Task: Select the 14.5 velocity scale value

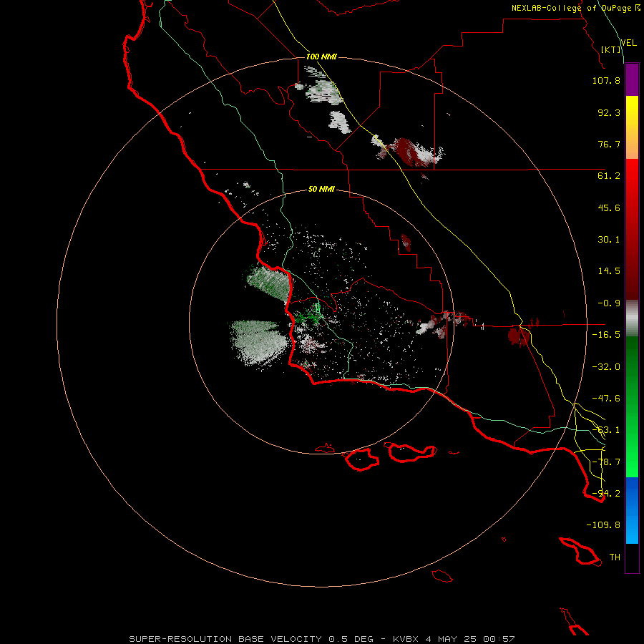Action: pos(609,271)
